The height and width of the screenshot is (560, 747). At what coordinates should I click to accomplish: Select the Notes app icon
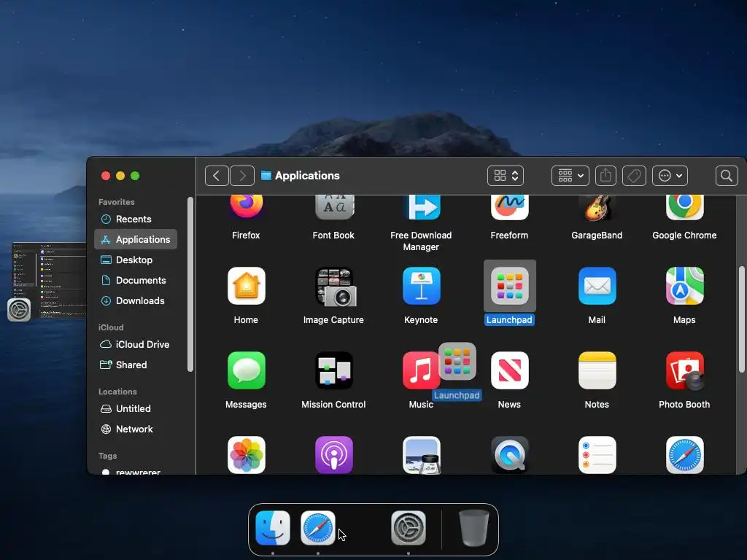597,370
